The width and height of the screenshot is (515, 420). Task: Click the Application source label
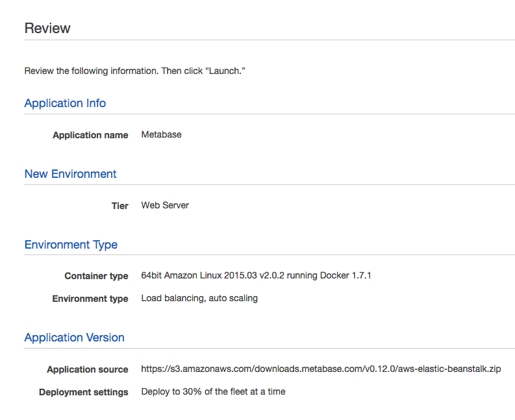click(x=88, y=369)
